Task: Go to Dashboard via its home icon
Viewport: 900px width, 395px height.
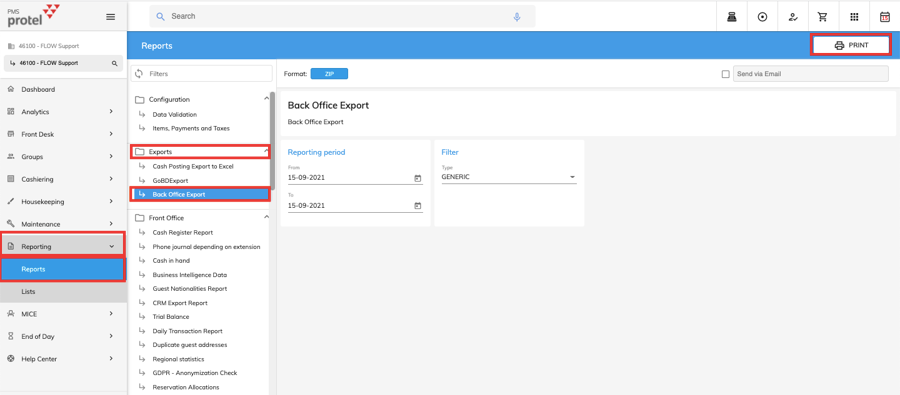Action: 10,90
